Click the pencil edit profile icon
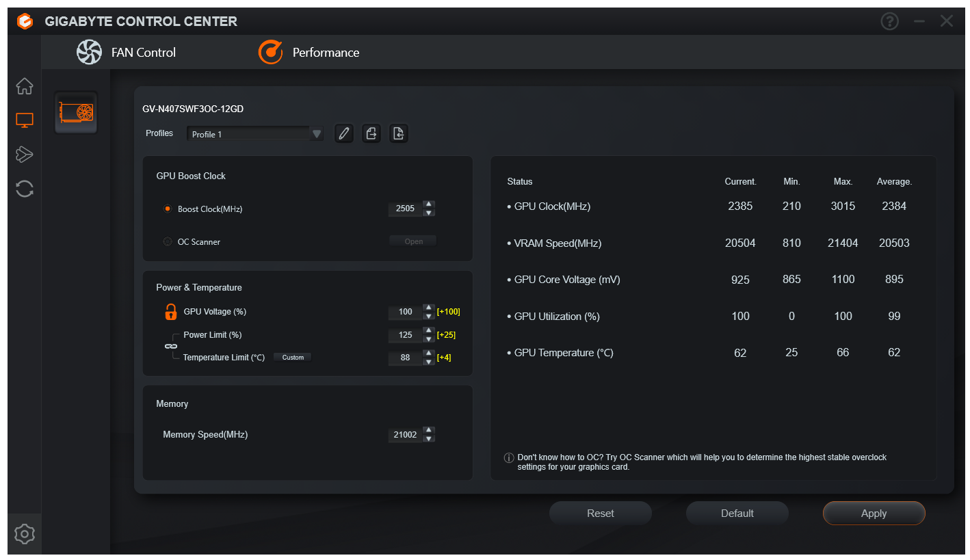Screen dimensions: 970x560 click(344, 133)
